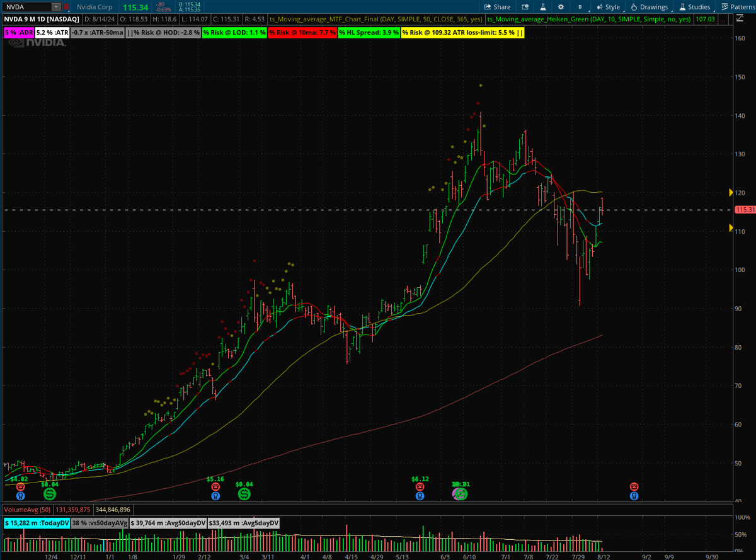756x560 pixels.
Task: Click the $6.12 earnings phone icon
Action: (x=420, y=487)
